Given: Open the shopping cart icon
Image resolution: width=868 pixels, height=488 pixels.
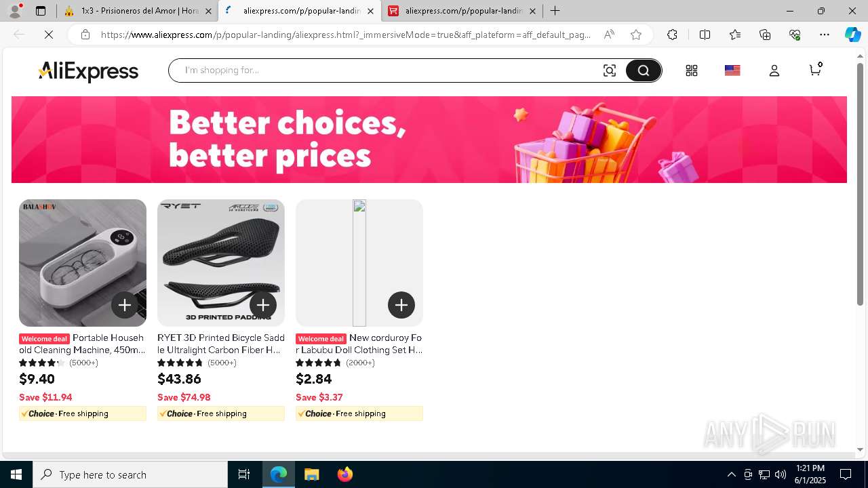Looking at the screenshot, I should click(x=815, y=69).
